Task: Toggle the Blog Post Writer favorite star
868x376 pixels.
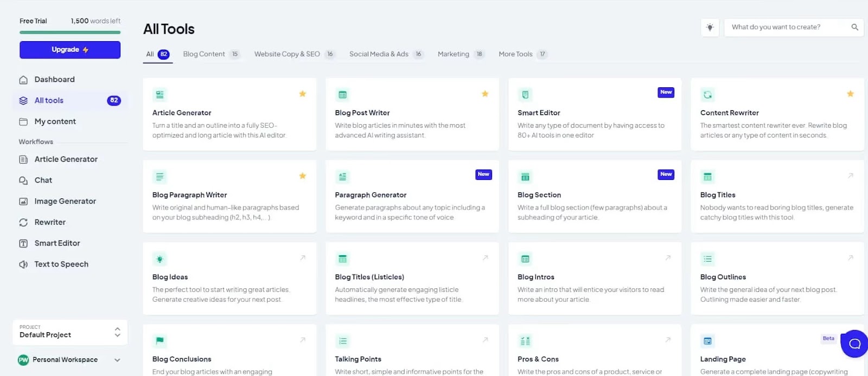Action: pos(485,94)
